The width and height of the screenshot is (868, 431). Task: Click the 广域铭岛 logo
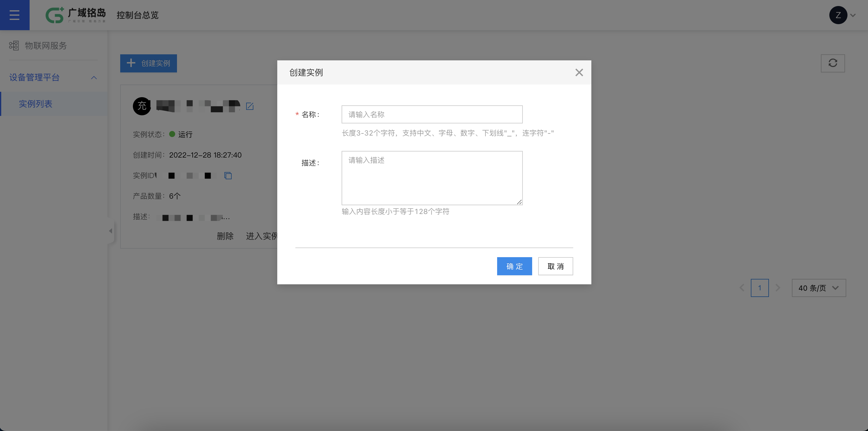(x=76, y=15)
